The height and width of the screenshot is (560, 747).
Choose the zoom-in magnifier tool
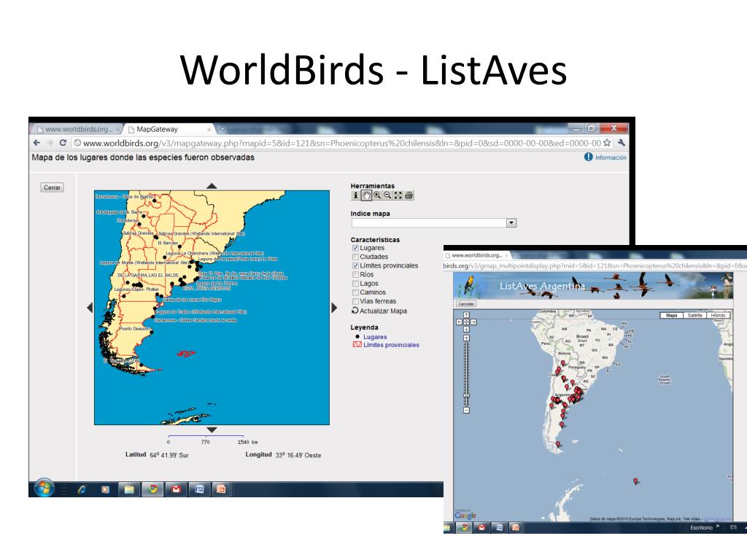(x=377, y=195)
